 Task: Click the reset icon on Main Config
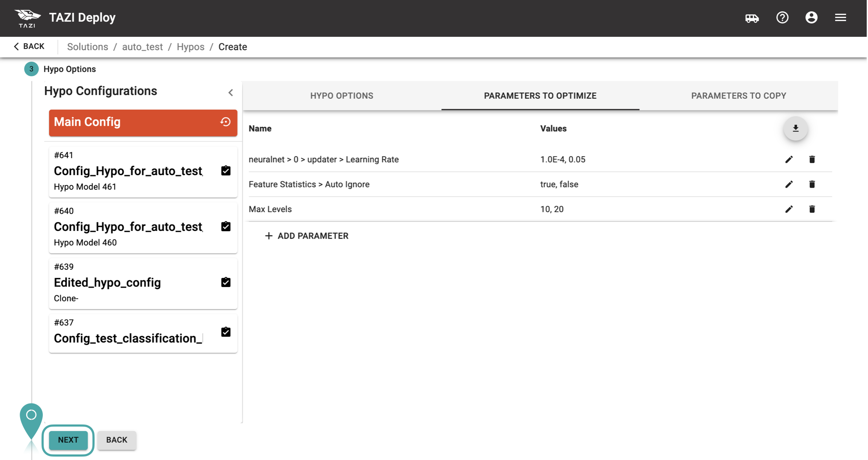click(x=226, y=122)
